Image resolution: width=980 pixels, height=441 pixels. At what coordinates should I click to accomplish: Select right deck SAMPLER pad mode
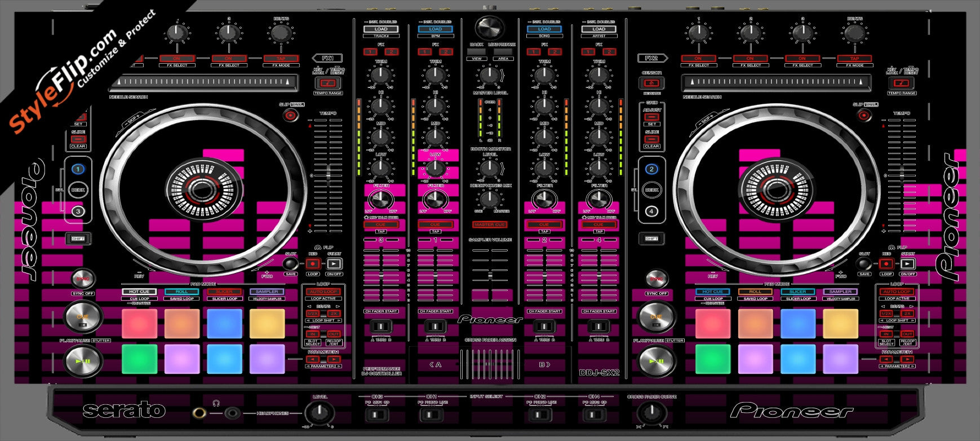point(840,292)
